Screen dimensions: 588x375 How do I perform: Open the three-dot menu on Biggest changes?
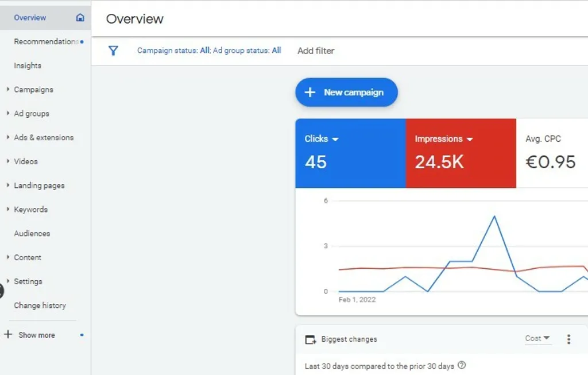(x=568, y=339)
